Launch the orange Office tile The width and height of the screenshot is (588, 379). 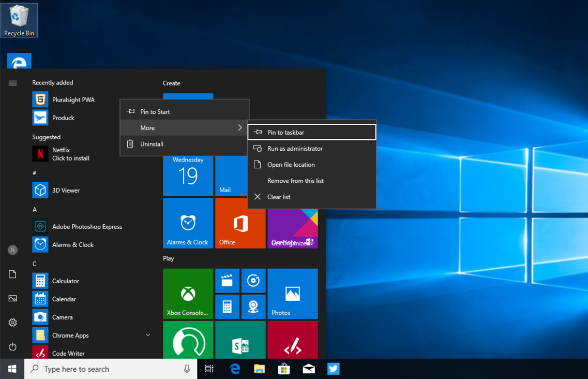[240, 223]
